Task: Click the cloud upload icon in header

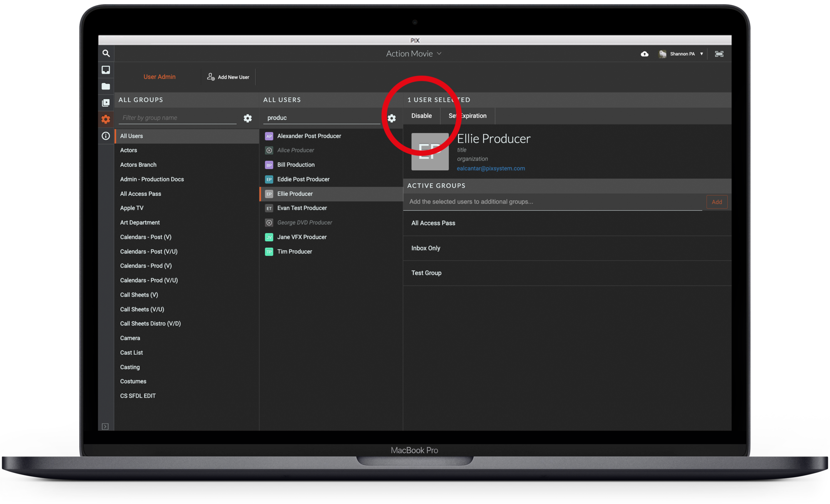Action: (644, 54)
